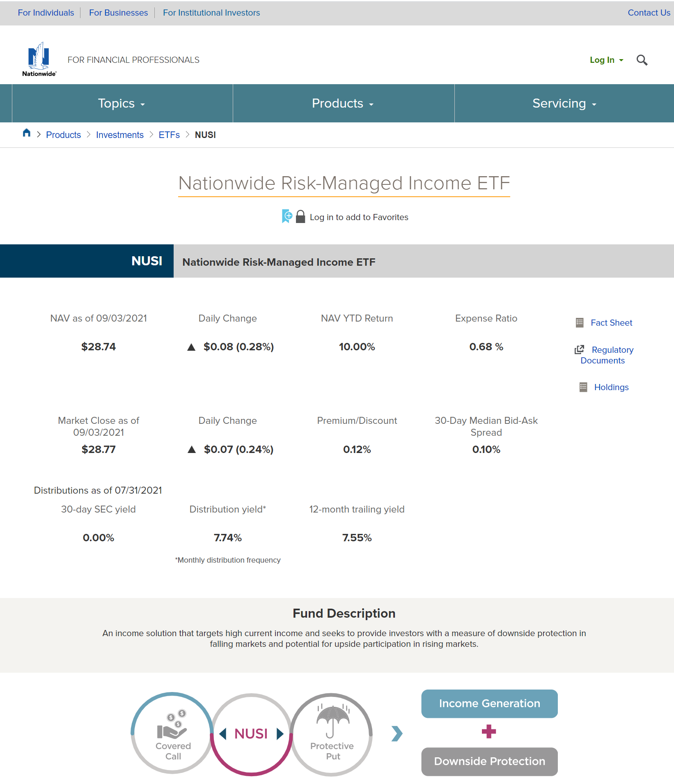Click the Distribution yield value 7.74%
This screenshot has width=674, height=784.
(x=228, y=538)
